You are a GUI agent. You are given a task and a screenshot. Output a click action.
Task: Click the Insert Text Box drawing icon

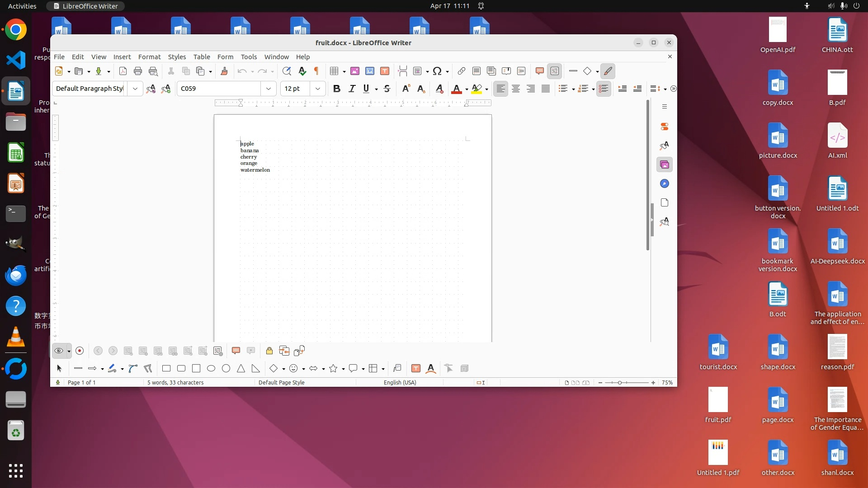point(416,369)
